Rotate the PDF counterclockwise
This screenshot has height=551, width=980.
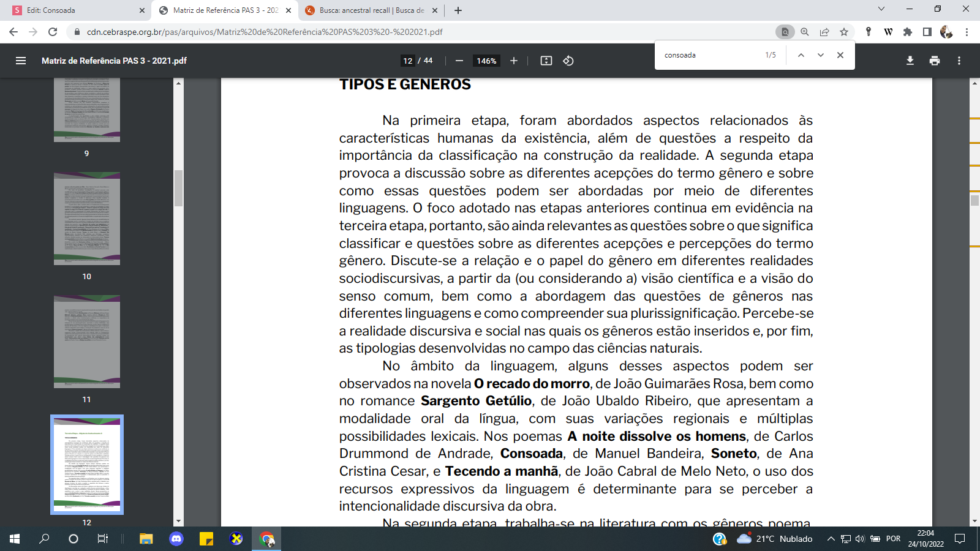click(568, 61)
